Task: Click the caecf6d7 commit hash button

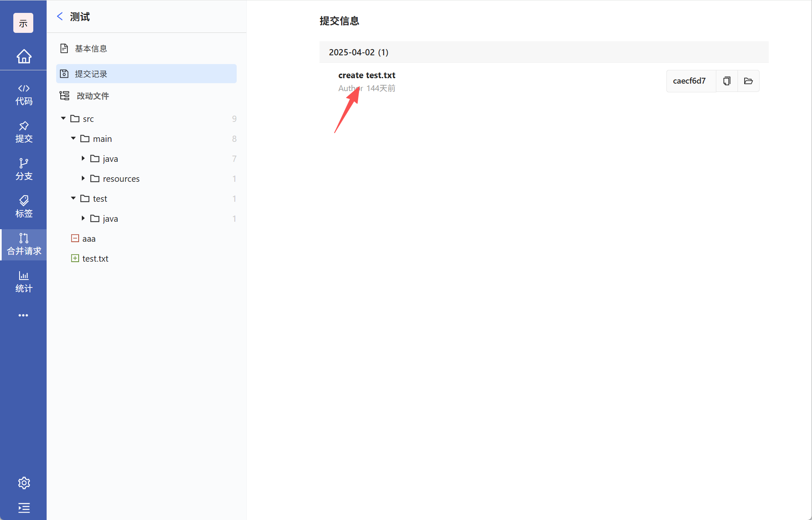Action: coord(689,81)
